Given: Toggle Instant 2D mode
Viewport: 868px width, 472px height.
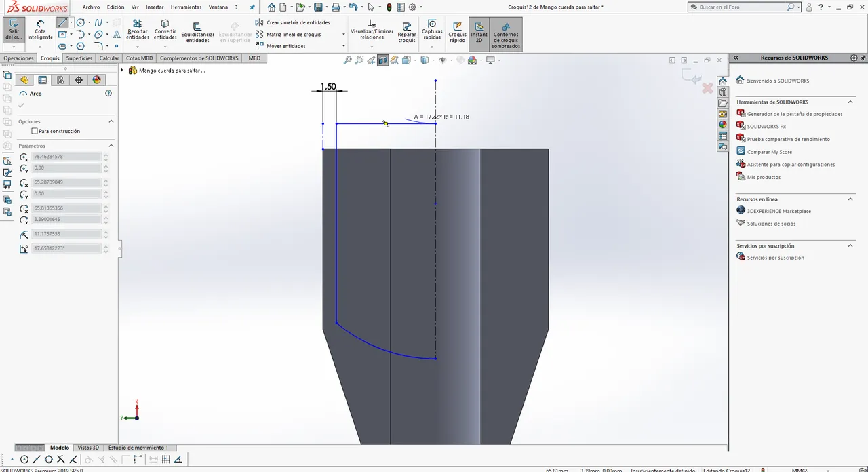Looking at the screenshot, I should click(479, 33).
